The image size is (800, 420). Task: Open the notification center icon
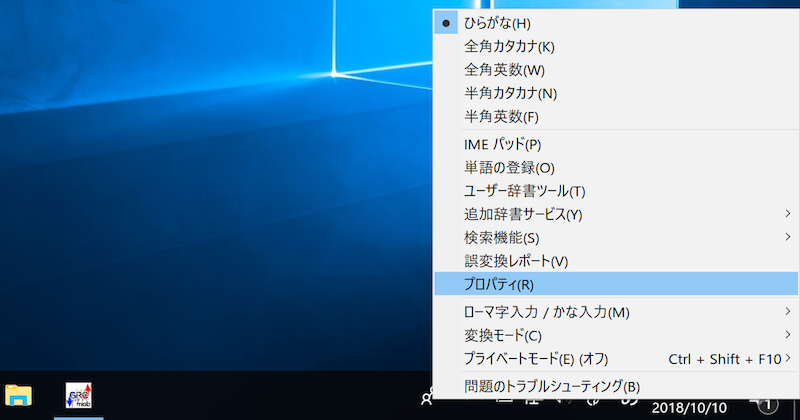766,404
